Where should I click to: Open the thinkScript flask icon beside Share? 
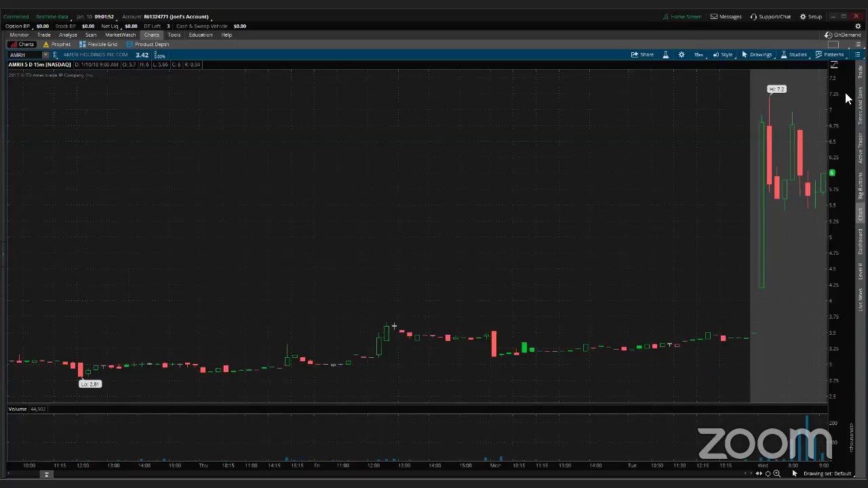point(665,54)
